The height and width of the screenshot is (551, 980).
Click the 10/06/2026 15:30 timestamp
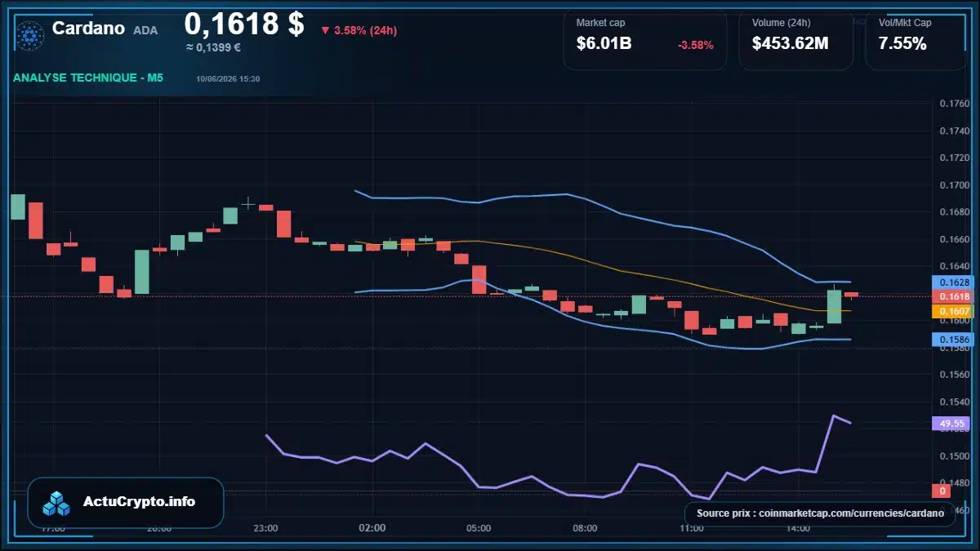pyautogui.click(x=228, y=78)
